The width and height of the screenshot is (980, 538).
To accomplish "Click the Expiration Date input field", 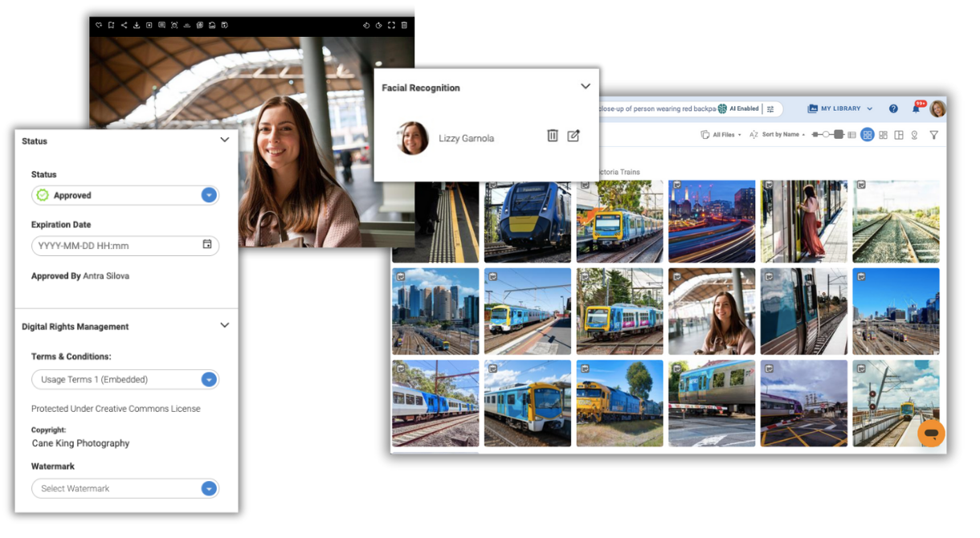I will (x=116, y=246).
